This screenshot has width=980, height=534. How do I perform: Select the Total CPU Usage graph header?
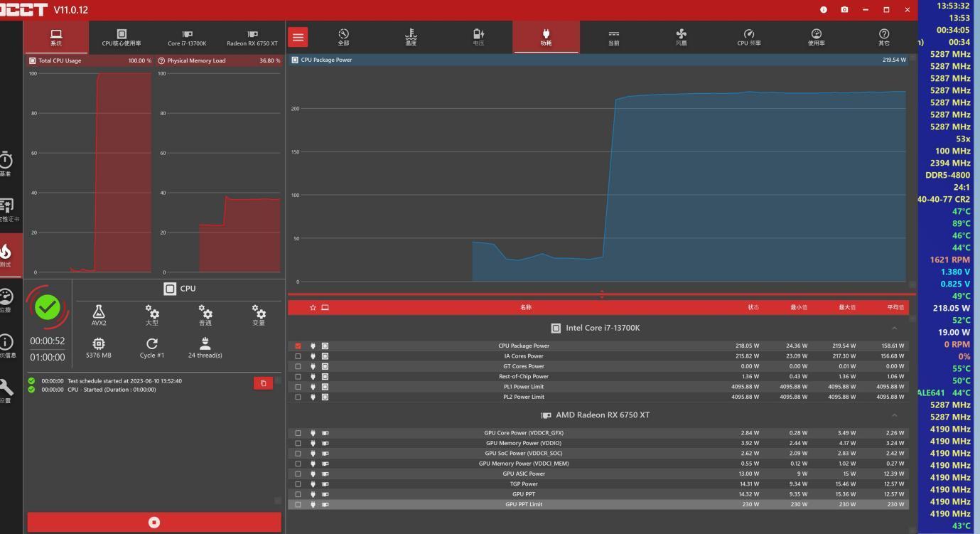(90, 60)
